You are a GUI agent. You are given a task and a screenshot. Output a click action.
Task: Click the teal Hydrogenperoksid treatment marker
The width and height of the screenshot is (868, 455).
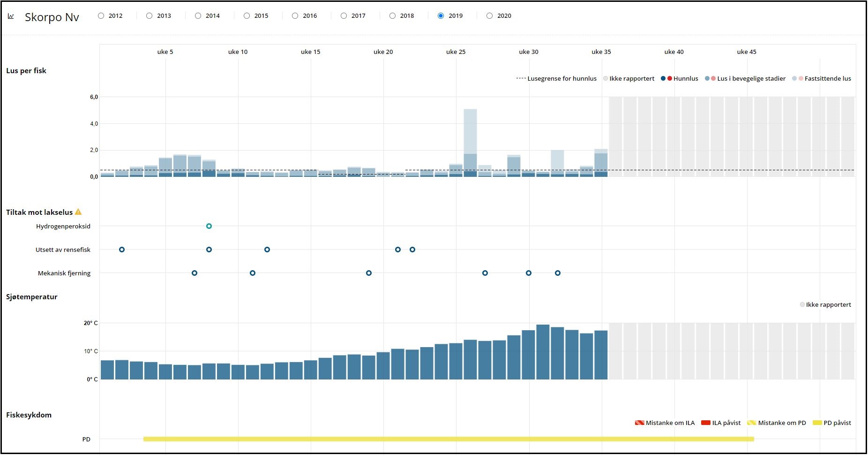point(209,226)
